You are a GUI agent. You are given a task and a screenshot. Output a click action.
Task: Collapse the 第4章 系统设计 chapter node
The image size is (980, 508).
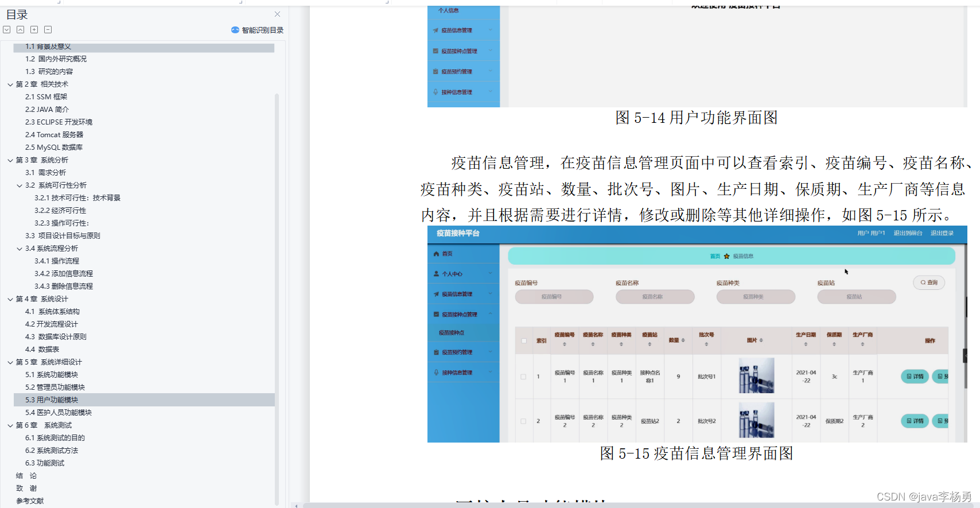coord(10,299)
